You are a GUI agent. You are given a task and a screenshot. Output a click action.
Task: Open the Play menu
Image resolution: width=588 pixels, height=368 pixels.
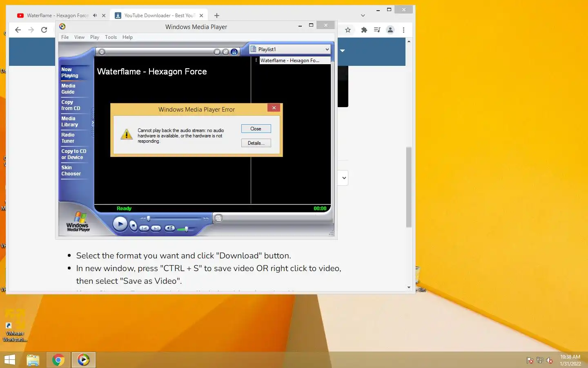pos(95,37)
